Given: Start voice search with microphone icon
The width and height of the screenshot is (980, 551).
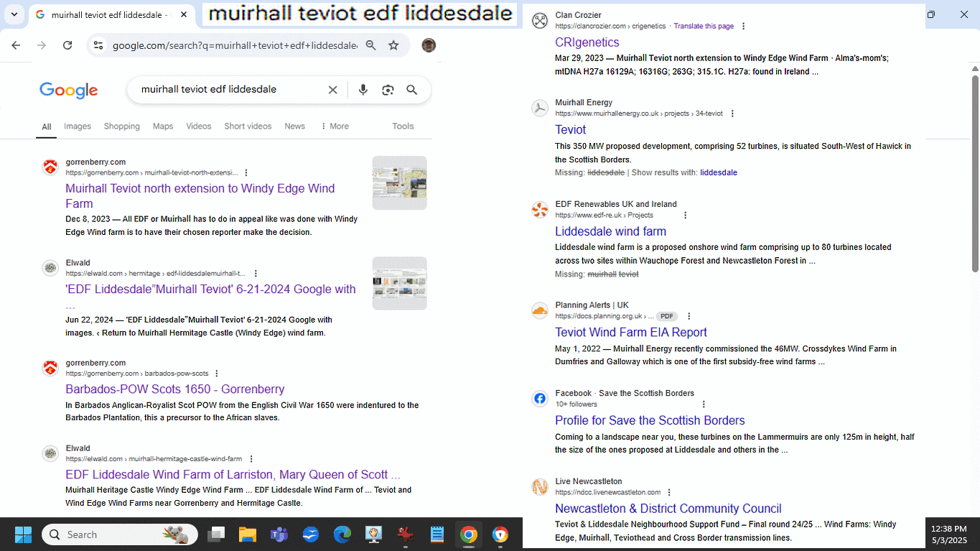Looking at the screenshot, I should [x=363, y=90].
